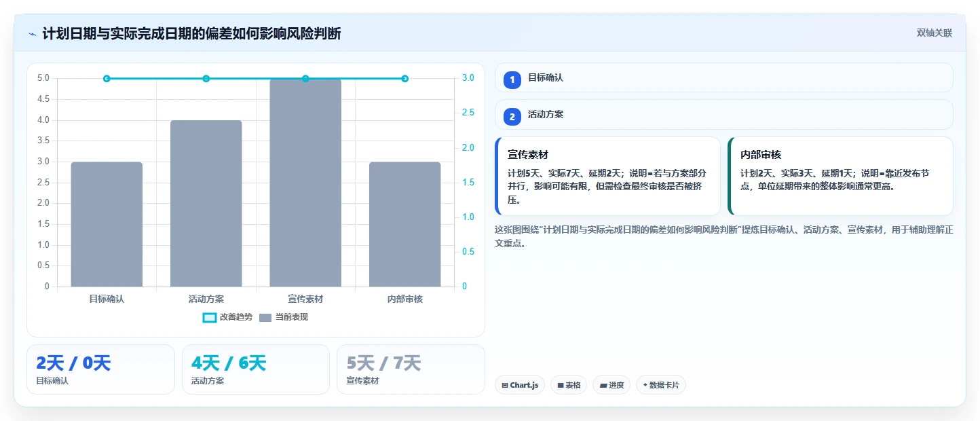Toggle the 改善趋势 legend item
This screenshot has width=980, height=421.
pos(228,317)
